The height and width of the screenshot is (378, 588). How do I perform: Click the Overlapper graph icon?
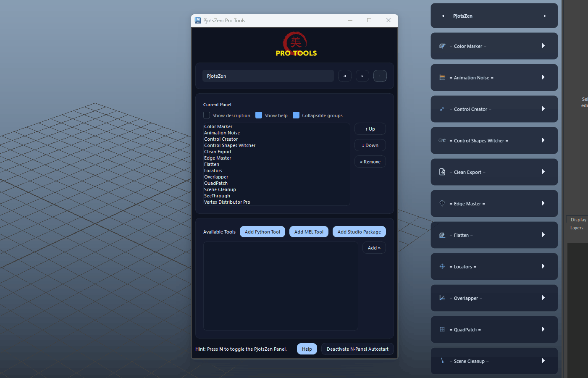(x=442, y=298)
